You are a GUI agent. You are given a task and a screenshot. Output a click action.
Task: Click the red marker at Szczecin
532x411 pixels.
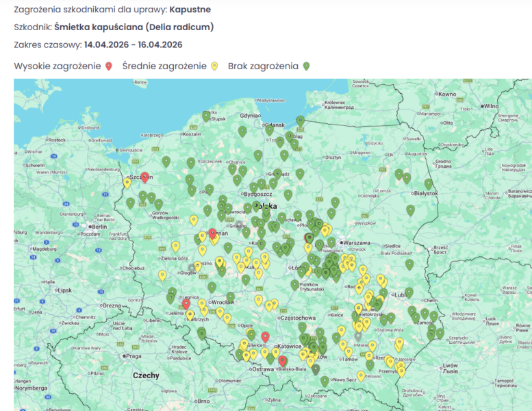[x=144, y=177]
